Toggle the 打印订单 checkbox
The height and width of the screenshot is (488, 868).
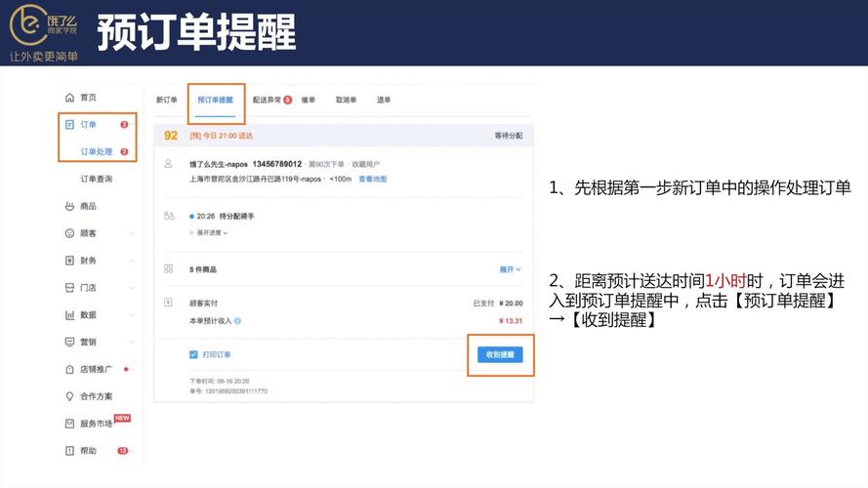click(x=193, y=354)
